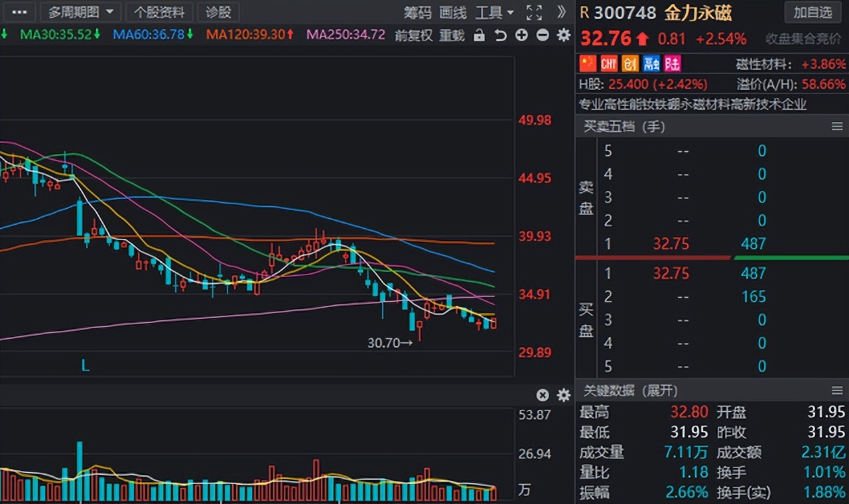This screenshot has width=849, height=504.
Task: Collapse side panel with double-chevron icon
Action: point(561,12)
